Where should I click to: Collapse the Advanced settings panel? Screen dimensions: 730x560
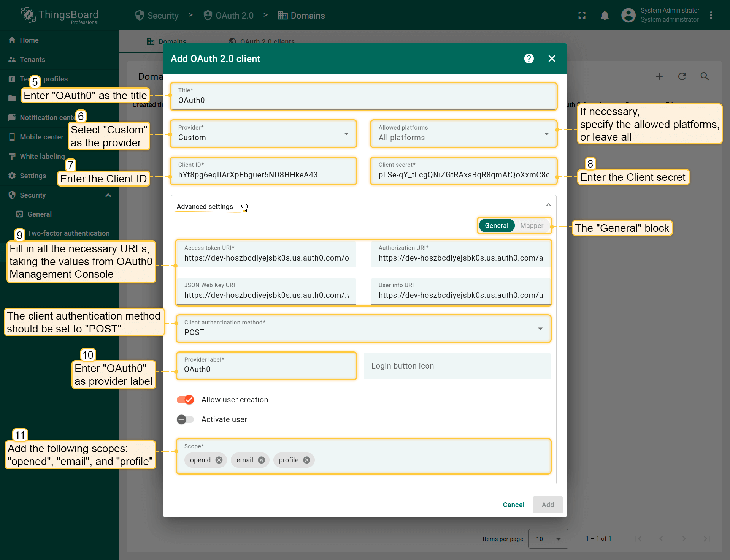pos(548,205)
